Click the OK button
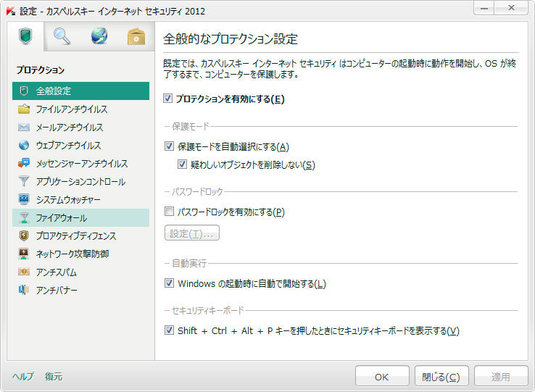 pos(382,377)
